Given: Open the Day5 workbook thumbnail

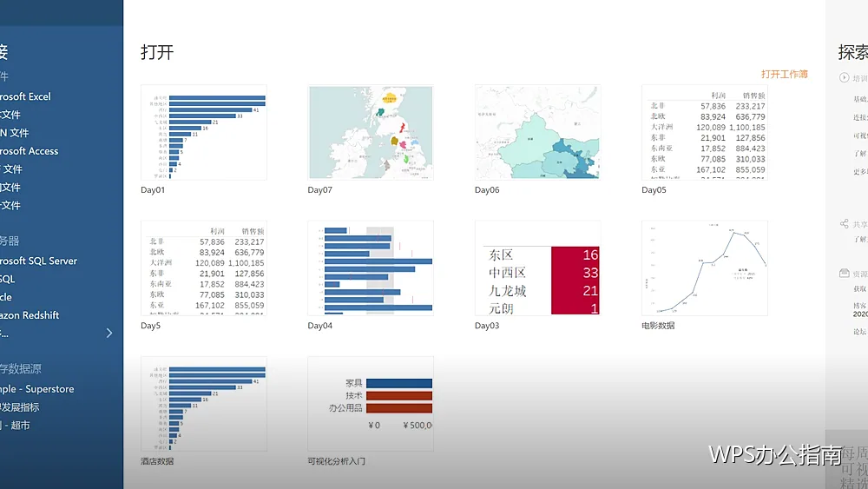Looking at the screenshot, I should [x=204, y=268].
